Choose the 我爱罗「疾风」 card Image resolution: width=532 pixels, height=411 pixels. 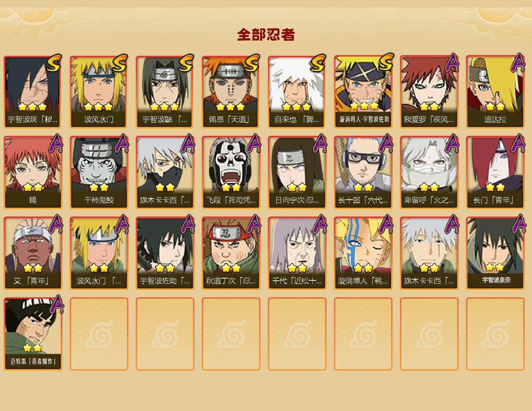pyautogui.click(x=429, y=92)
